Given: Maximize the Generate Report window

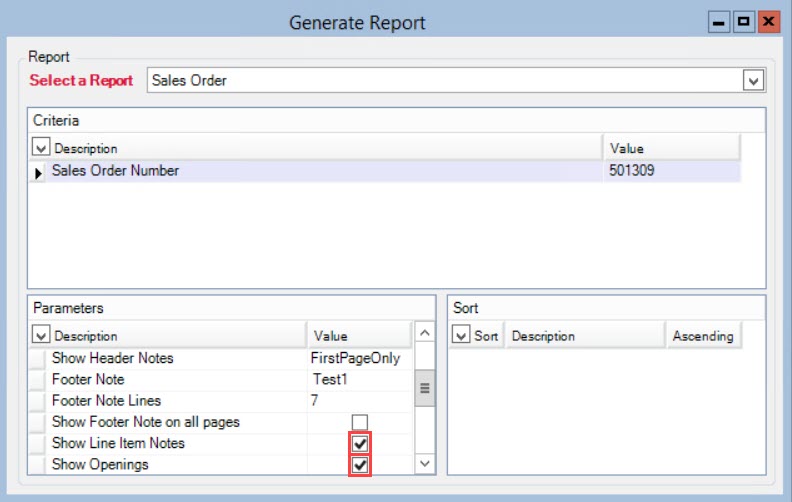Looking at the screenshot, I should [x=743, y=21].
